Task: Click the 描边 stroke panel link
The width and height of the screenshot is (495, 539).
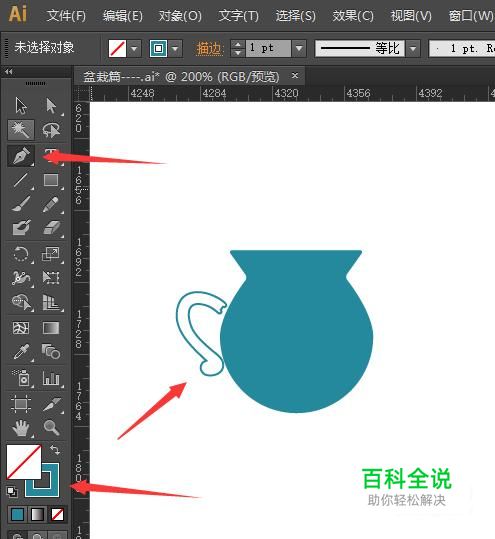Action: [209, 48]
